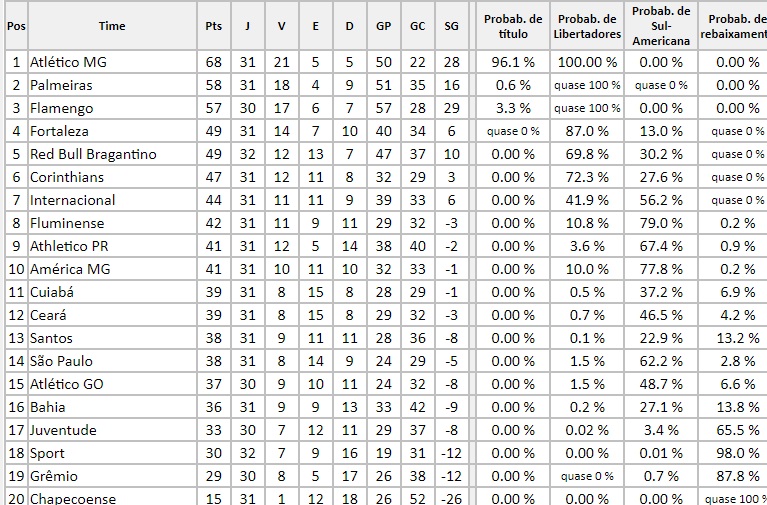Select the Atlético MG team name
Viewport: 767px width, 505px height.
(x=67, y=62)
